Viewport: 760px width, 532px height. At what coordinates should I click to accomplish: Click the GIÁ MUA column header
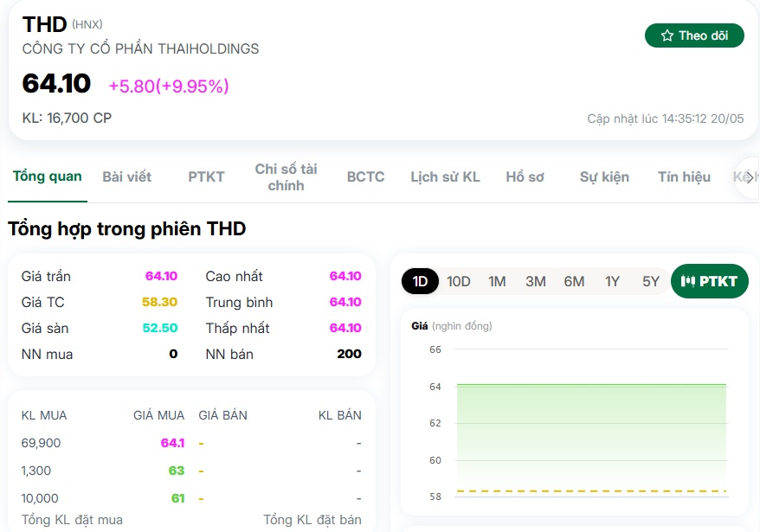(159, 415)
